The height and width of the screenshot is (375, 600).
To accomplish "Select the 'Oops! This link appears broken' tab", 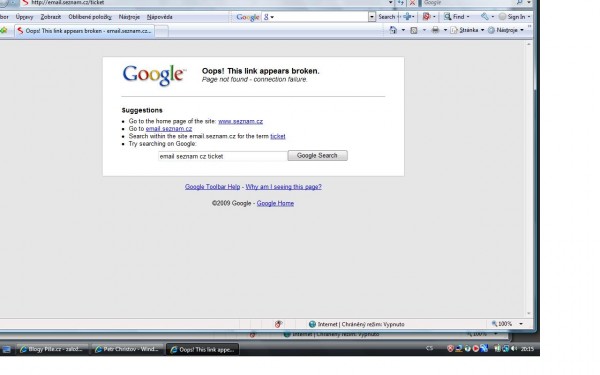I will click(x=85, y=31).
